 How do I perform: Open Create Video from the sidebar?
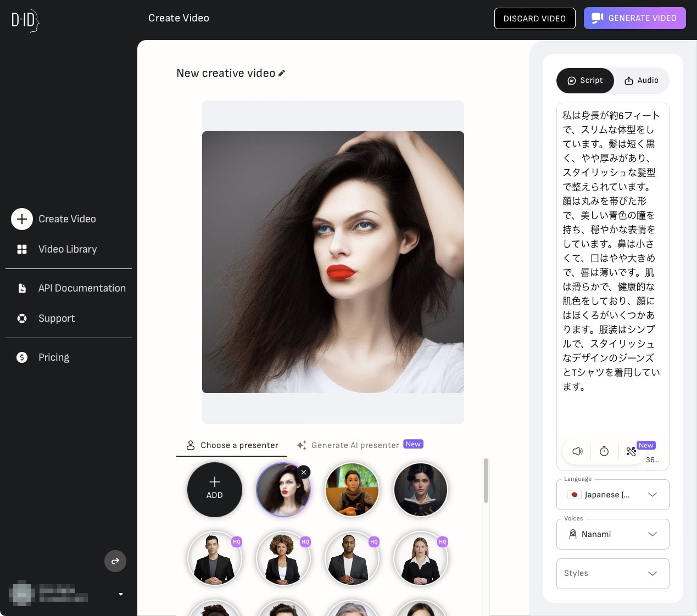pyautogui.click(x=22, y=219)
